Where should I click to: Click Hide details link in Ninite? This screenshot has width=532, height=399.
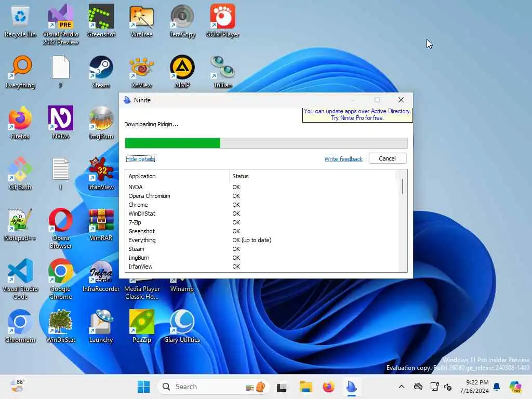pos(140,159)
